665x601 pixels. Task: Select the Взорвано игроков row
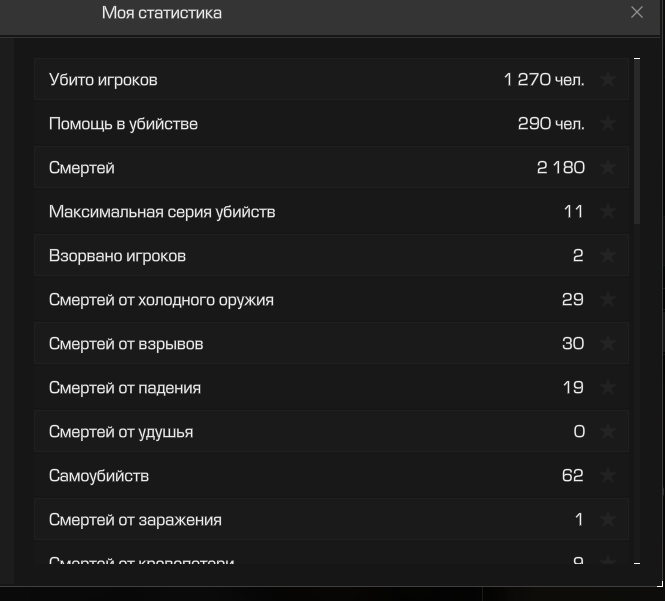(x=331, y=255)
